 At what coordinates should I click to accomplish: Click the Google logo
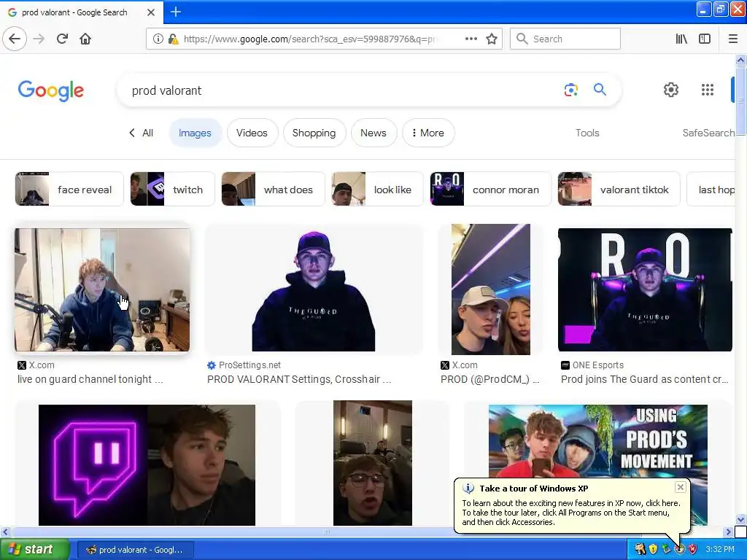(51, 90)
